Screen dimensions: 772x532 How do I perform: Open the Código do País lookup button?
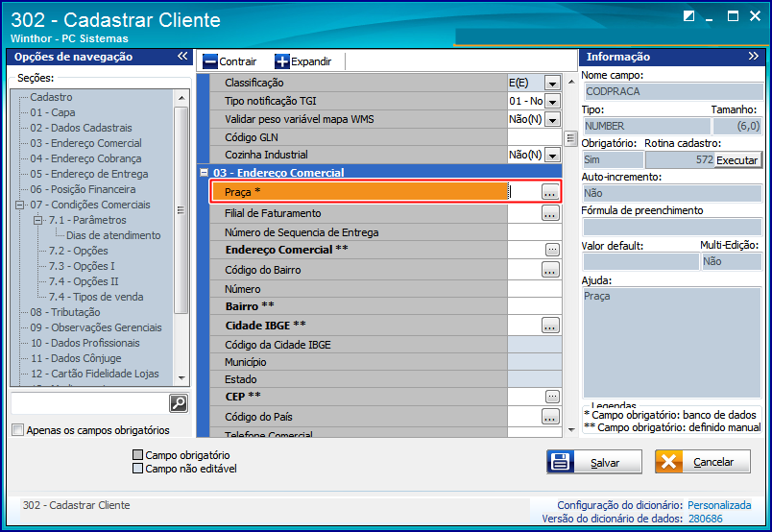[550, 416]
